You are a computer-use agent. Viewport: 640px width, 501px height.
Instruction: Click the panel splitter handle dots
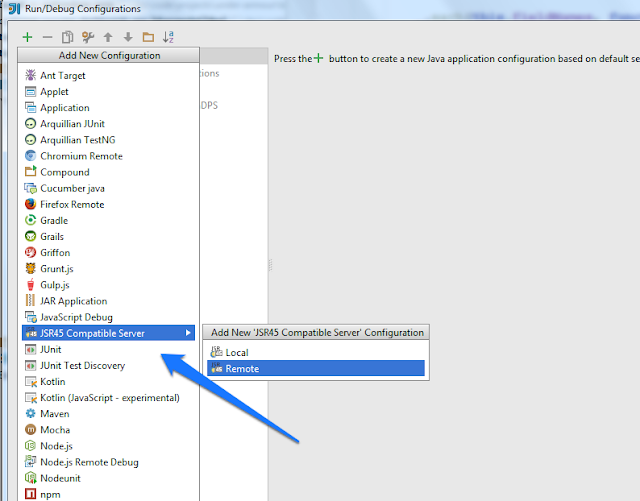tap(270, 265)
